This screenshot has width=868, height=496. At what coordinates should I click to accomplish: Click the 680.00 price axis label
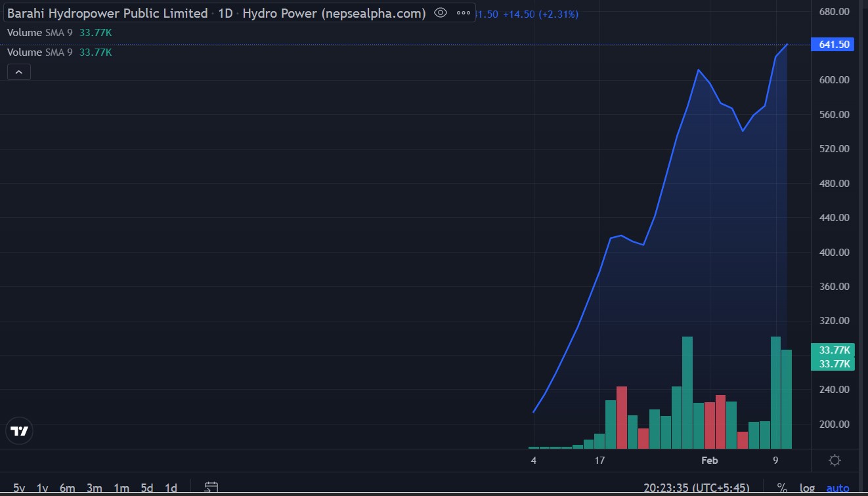tap(835, 12)
